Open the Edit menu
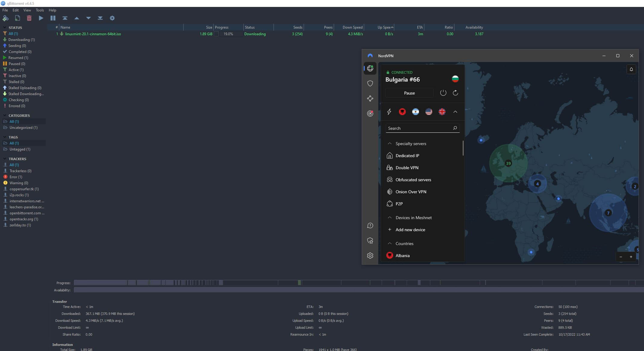644x351 pixels. [16, 10]
